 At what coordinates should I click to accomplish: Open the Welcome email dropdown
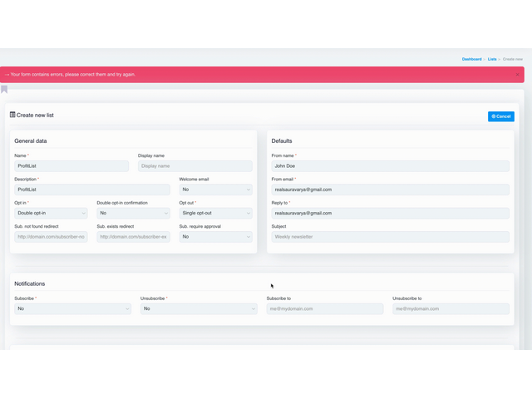click(216, 190)
